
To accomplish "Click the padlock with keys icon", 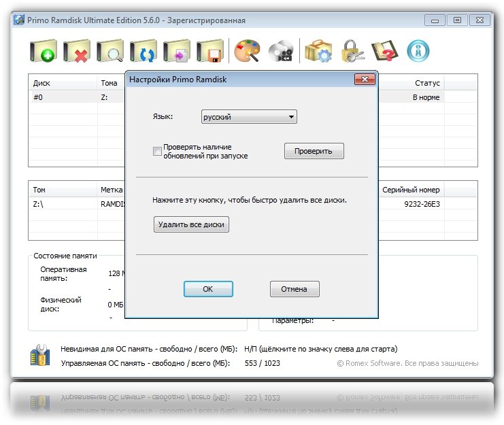I will [351, 52].
